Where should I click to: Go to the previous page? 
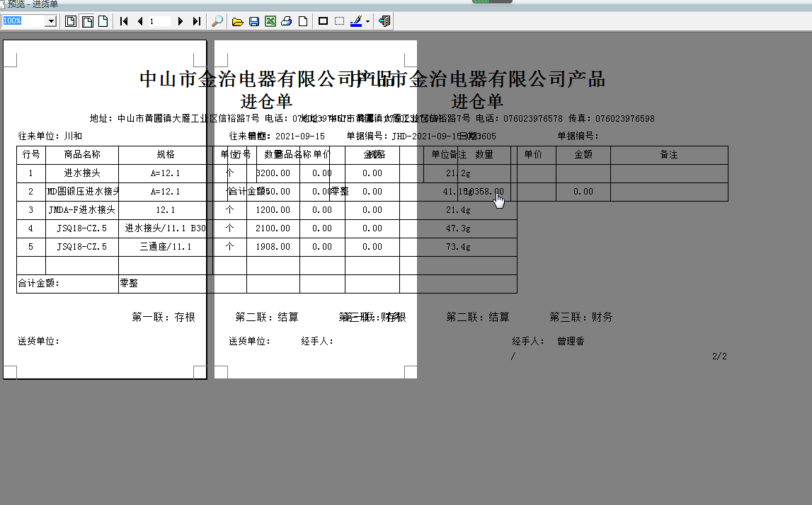[x=140, y=21]
